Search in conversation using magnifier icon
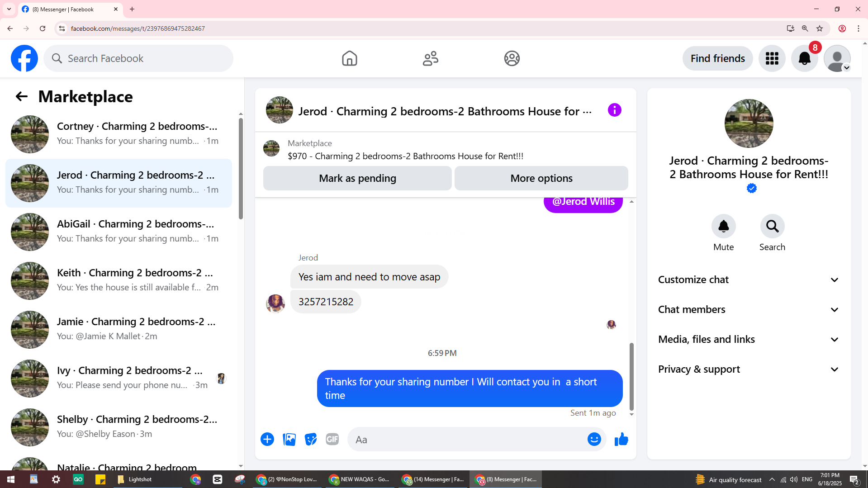 pos(773,226)
